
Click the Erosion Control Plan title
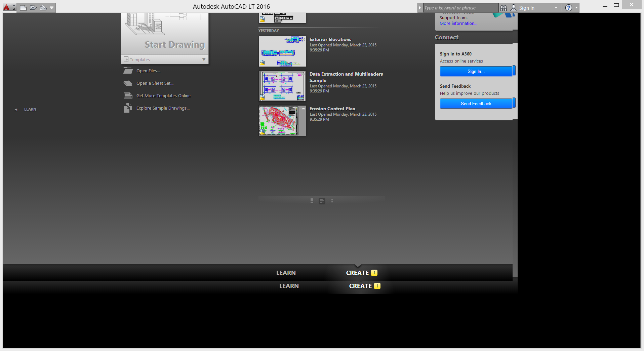coord(332,109)
